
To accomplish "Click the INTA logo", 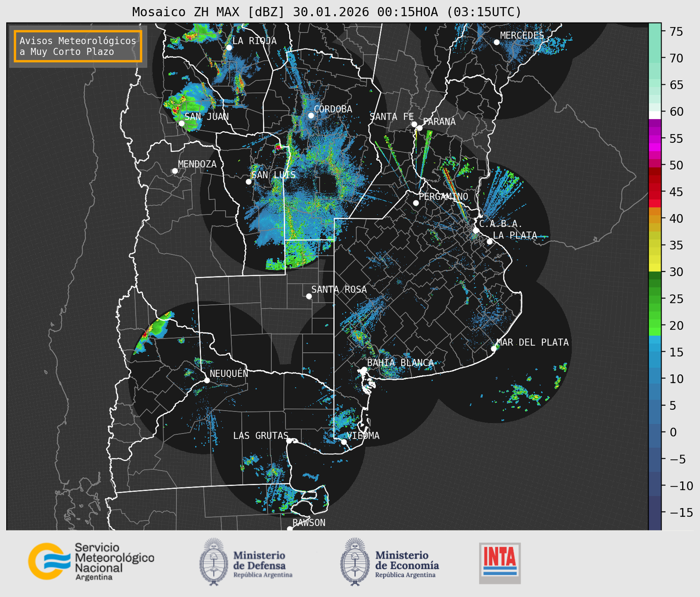I will (500, 563).
